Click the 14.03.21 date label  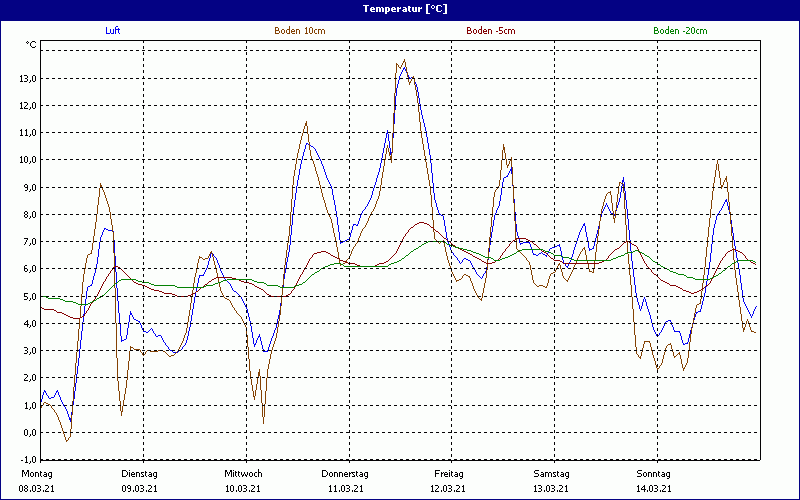pos(654,489)
